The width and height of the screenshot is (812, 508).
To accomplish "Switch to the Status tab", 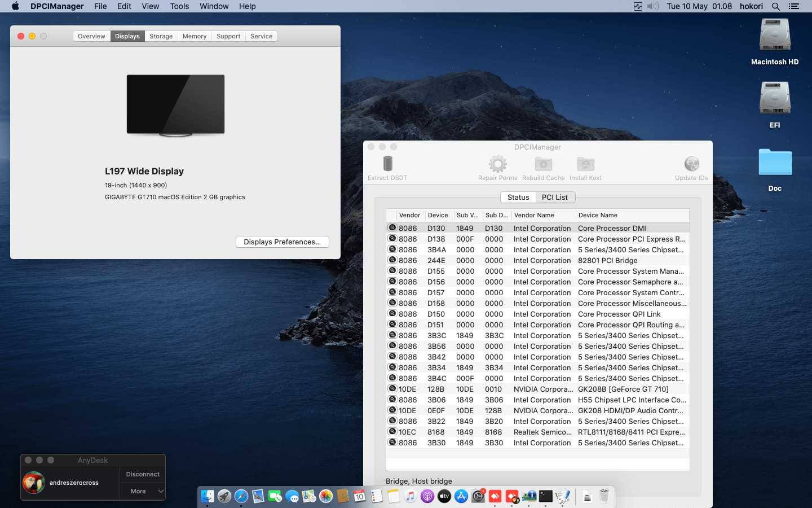I will (518, 198).
